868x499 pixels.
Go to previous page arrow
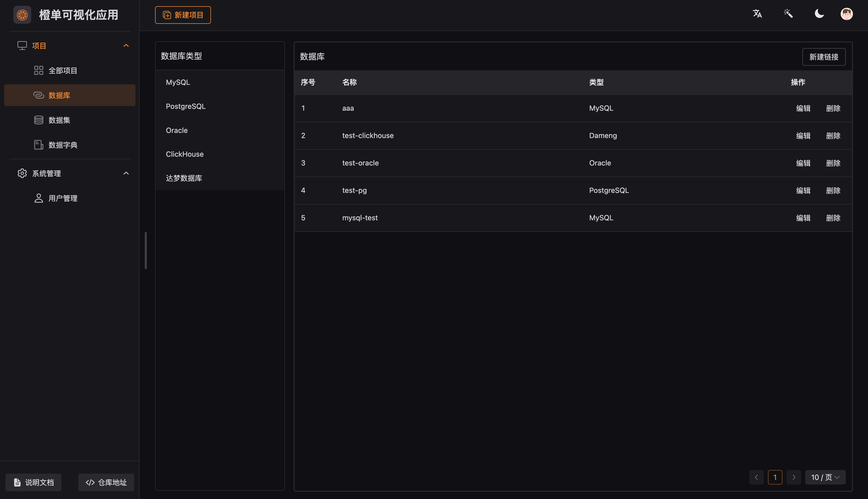pos(756,477)
